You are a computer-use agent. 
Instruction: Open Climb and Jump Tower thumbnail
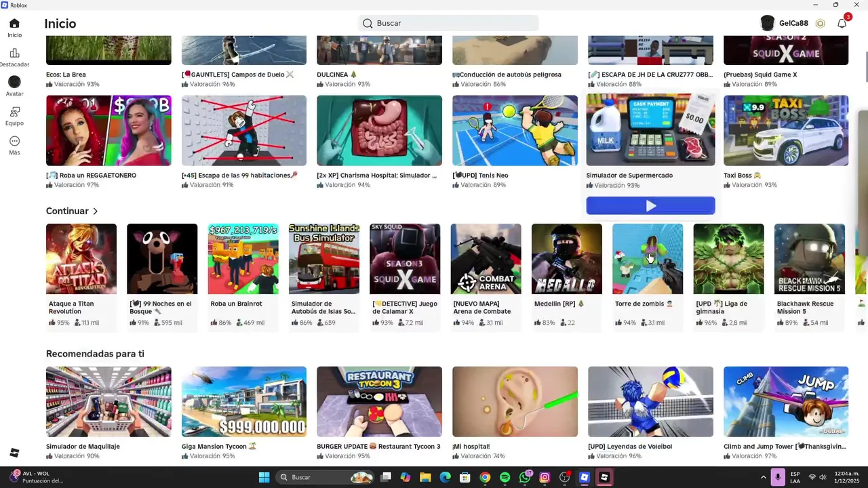tap(786, 401)
